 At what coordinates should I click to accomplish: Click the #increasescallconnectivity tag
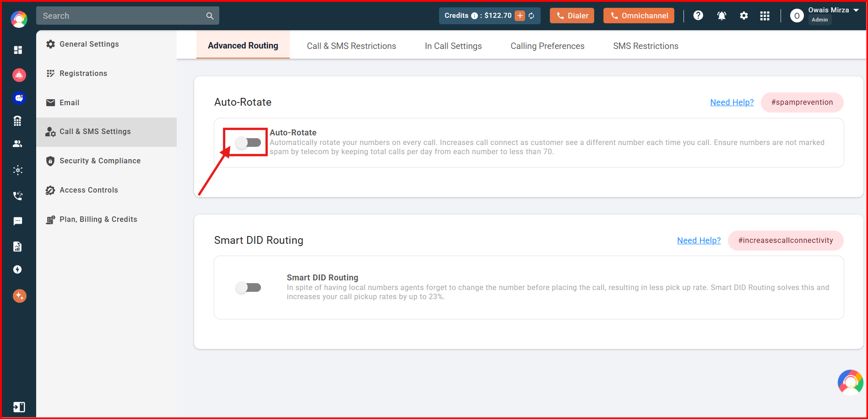click(x=786, y=241)
